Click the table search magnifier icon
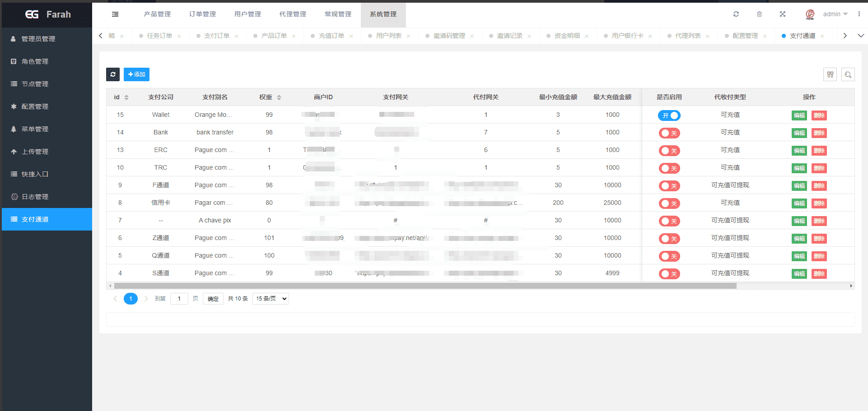The height and width of the screenshot is (411, 868). point(848,75)
